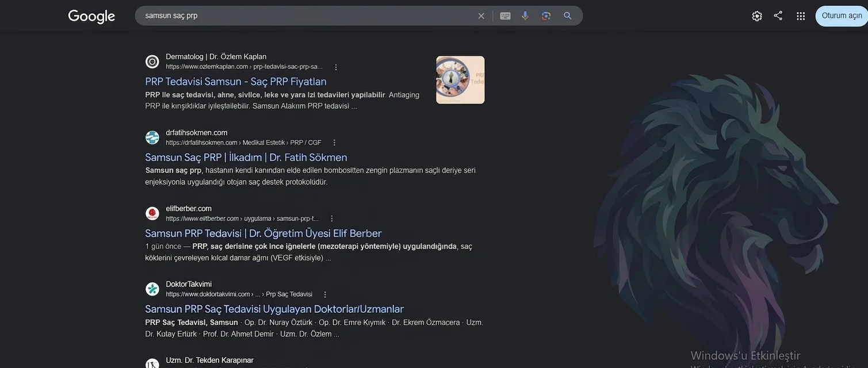Click the magnifier search button
The image size is (868, 368).
[x=568, y=16]
